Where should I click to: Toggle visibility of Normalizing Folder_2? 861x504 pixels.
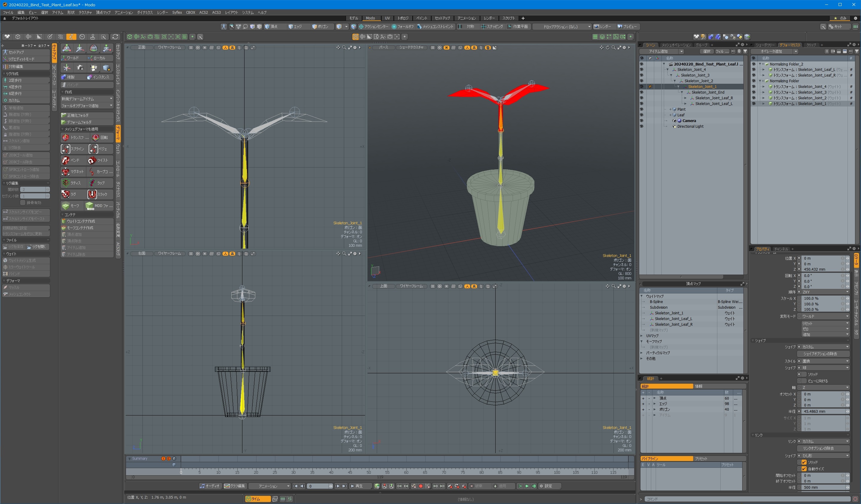[x=754, y=64]
